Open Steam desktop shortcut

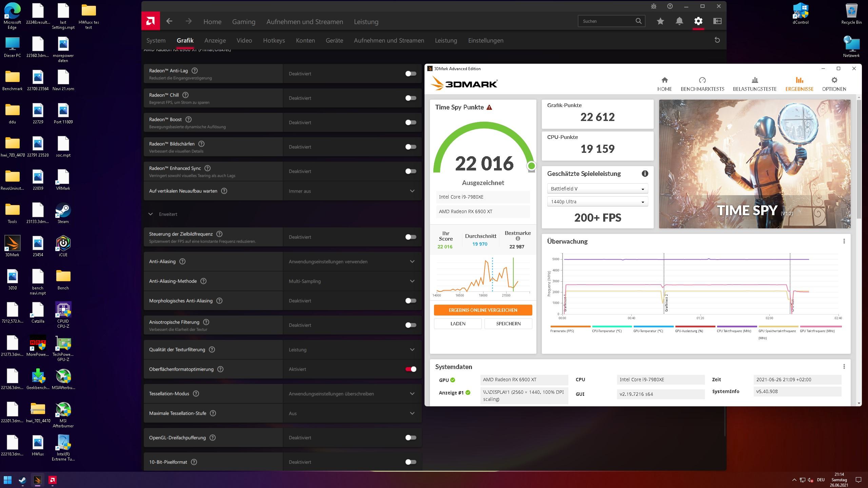[63, 213]
